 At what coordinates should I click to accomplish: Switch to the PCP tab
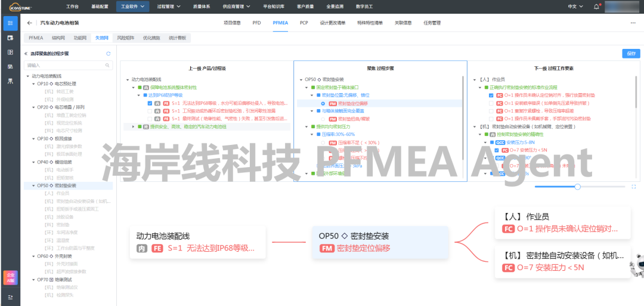pyautogui.click(x=304, y=23)
